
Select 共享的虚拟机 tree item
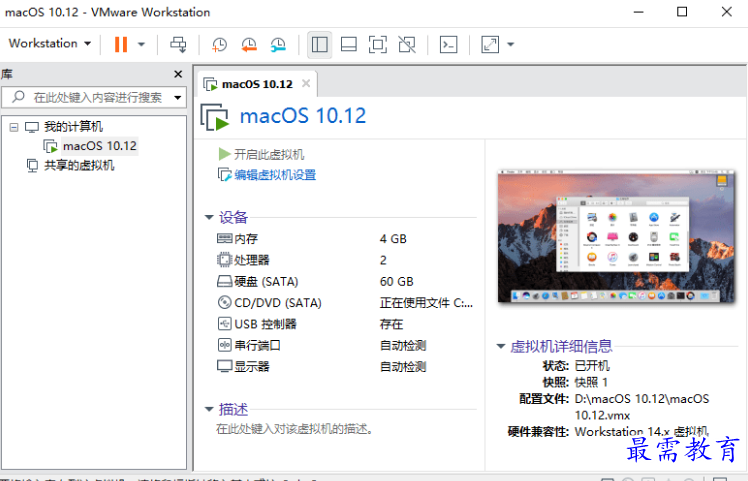click(x=79, y=166)
